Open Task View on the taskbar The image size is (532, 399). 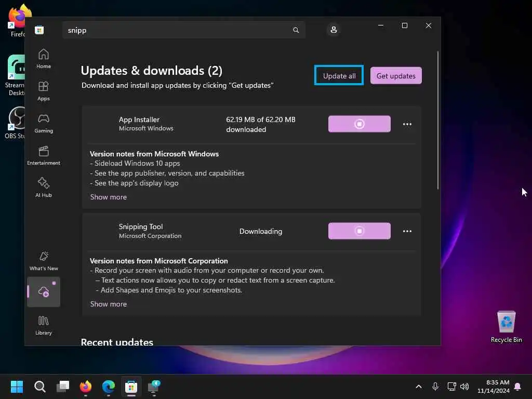click(x=63, y=387)
